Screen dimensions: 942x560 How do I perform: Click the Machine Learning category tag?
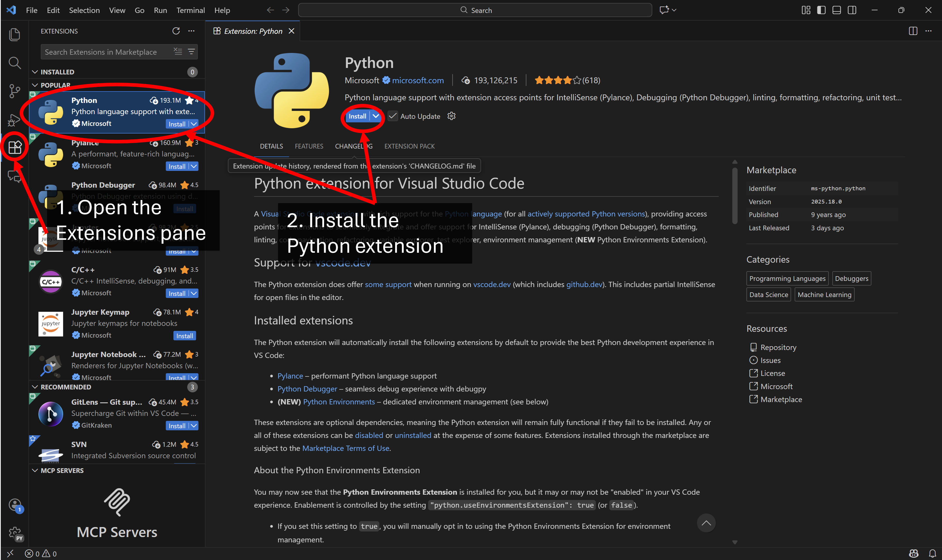coord(824,295)
